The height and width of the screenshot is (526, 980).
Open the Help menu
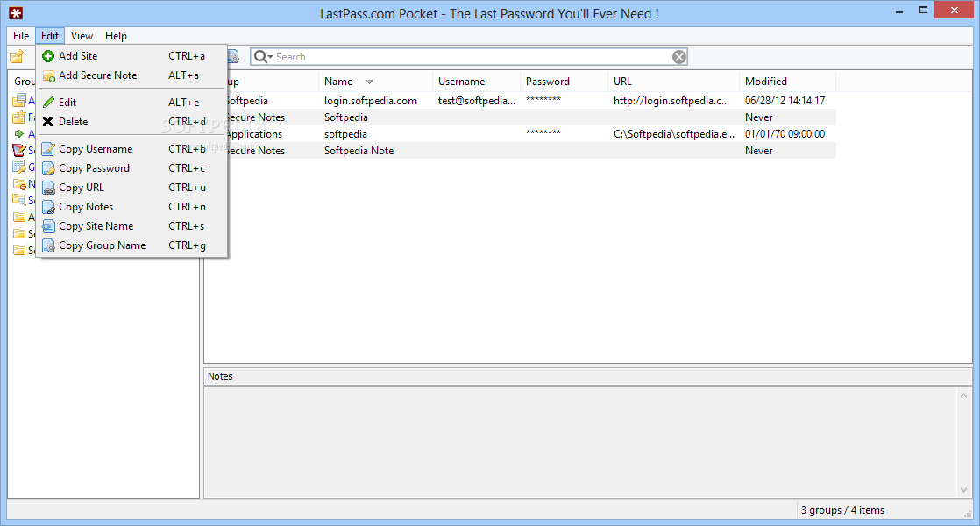click(x=116, y=36)
